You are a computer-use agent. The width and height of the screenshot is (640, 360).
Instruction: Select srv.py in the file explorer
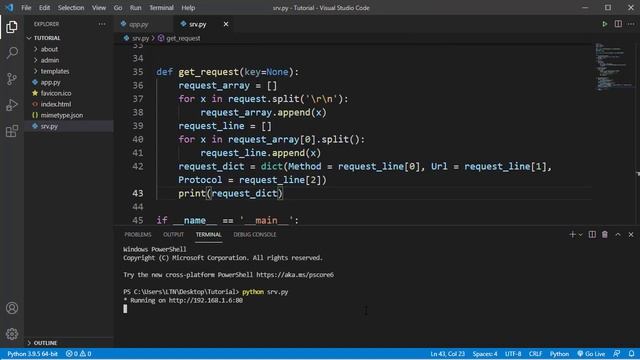click(x=69, y=126)
